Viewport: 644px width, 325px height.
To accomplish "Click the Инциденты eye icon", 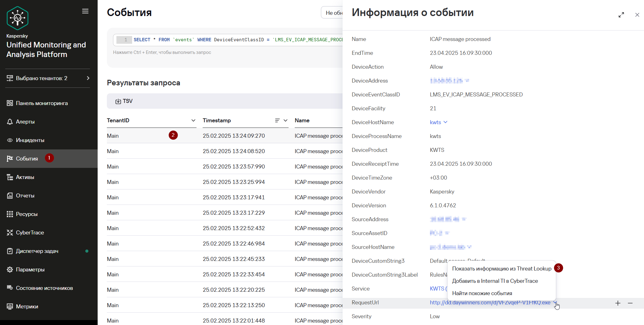I will pos(10,140).
